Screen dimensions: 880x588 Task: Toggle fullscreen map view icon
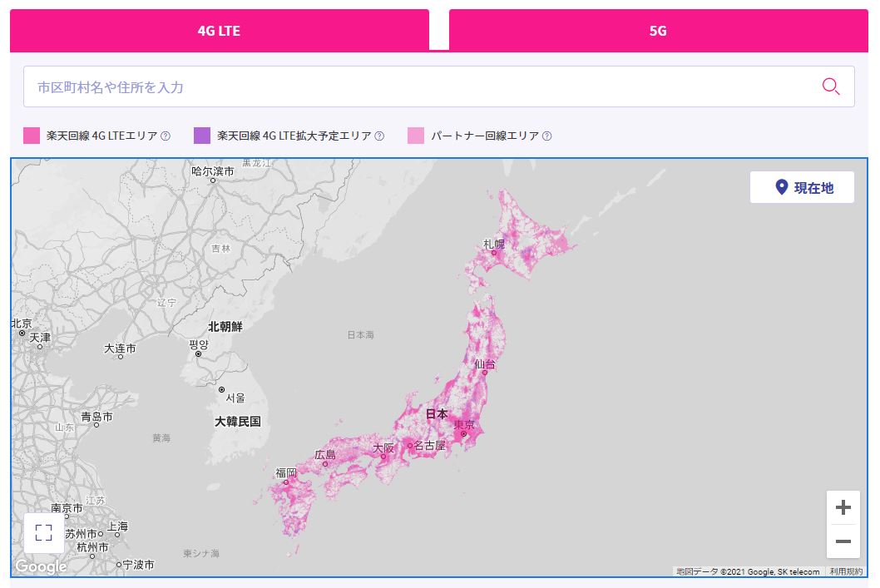click(44, 532)
